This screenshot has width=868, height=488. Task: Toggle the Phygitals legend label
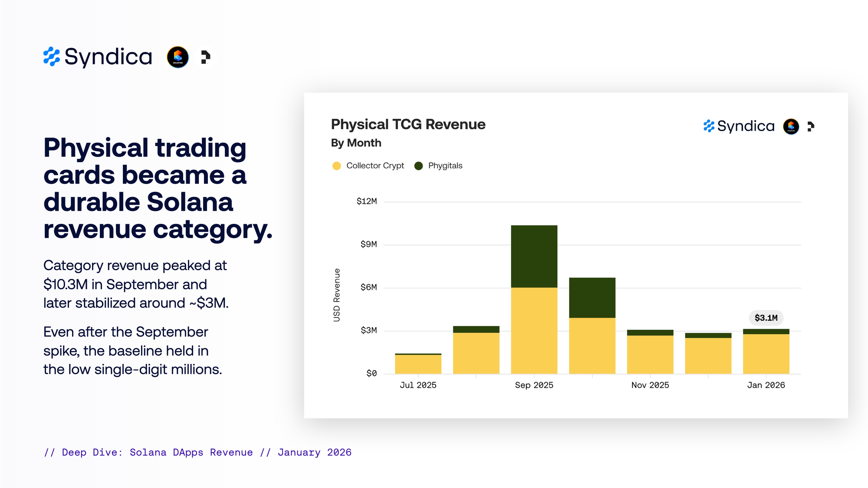tap(445, 166)
